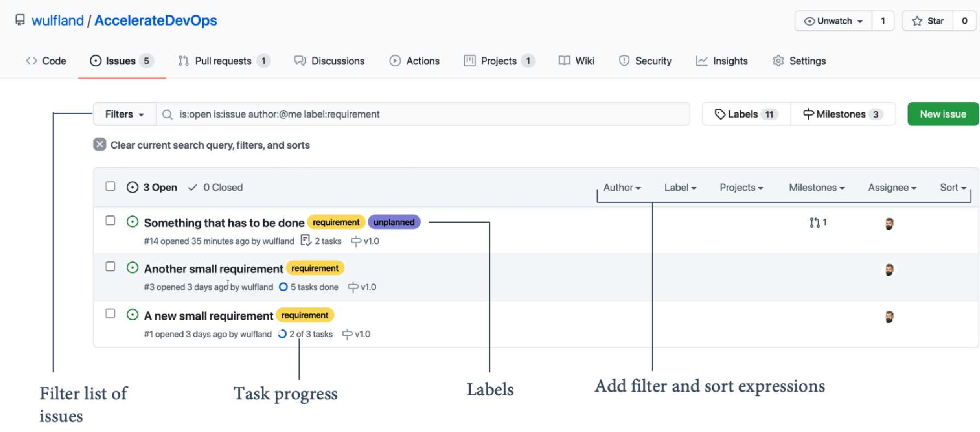This screenshot has width=980, height=432.
Task: Click the search magnifier icon in the filter box
Action: (x=167, y=114)
